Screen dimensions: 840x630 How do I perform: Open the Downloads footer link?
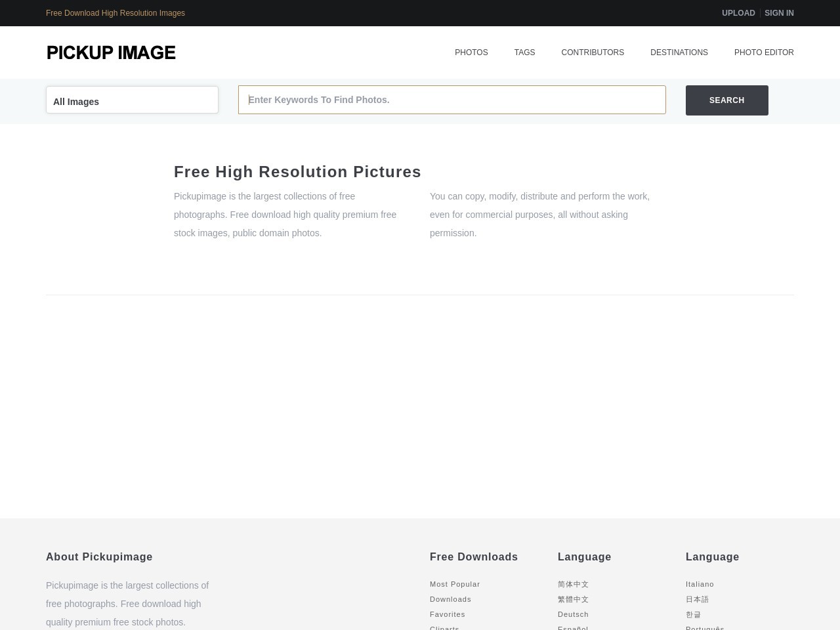450,599
